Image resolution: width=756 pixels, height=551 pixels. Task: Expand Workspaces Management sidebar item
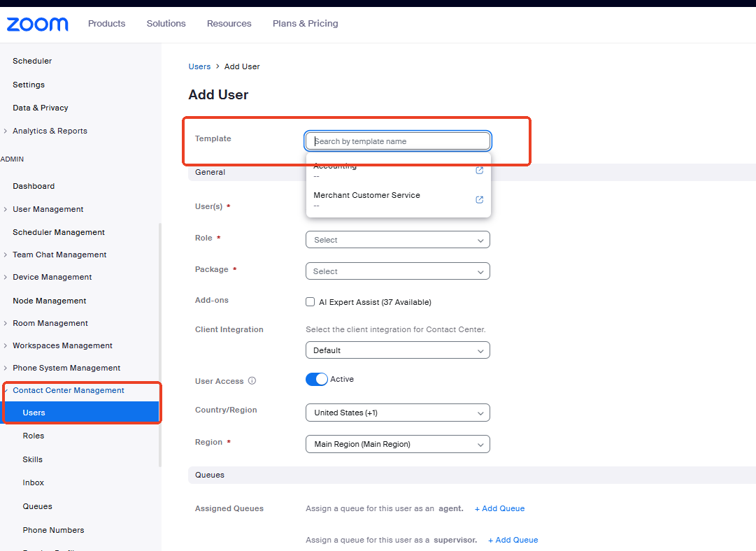point(6,345)
